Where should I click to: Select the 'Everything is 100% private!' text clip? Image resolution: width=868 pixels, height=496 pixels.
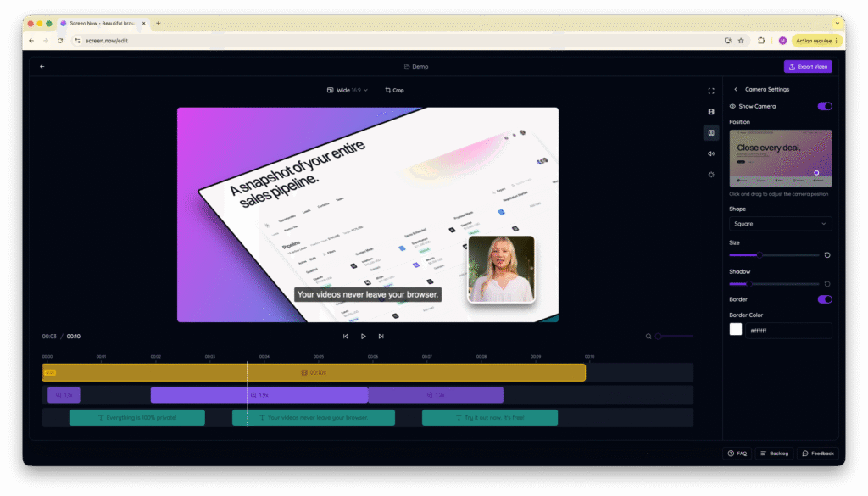[136, 418]
